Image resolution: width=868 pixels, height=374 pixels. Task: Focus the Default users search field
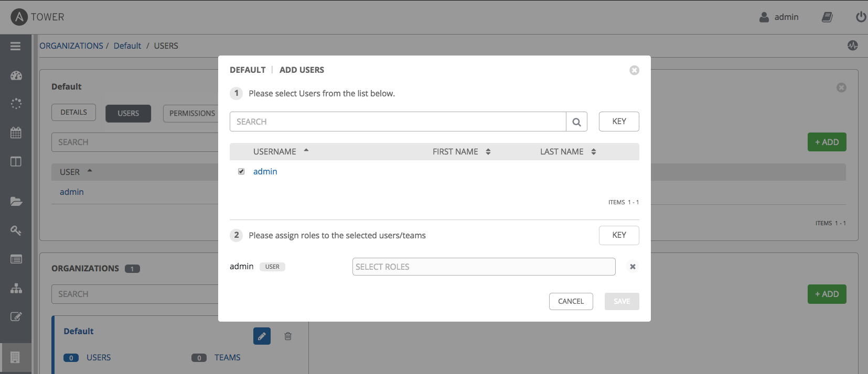pyautogui.click(x=135, y=142)
